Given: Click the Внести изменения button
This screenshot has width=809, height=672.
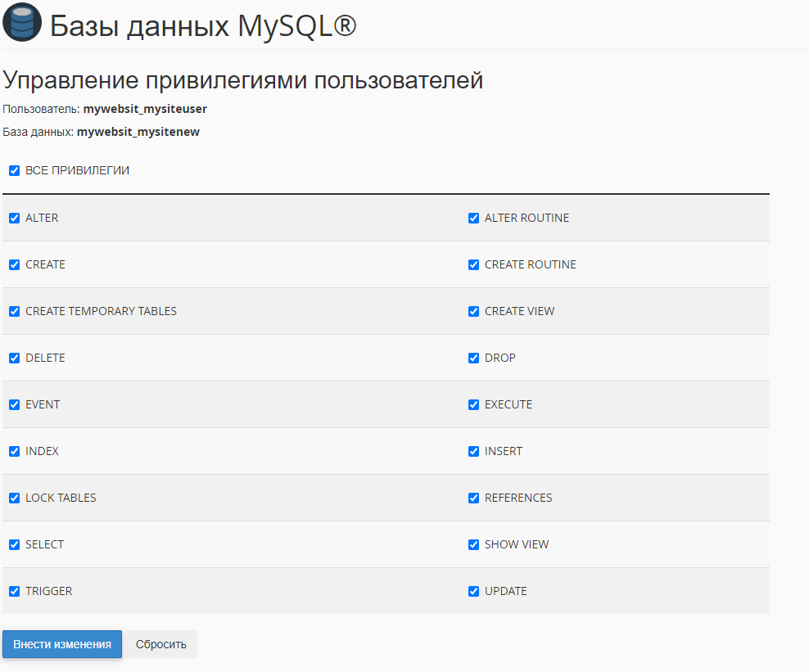Looking at the screenshot, I should 62,644.
